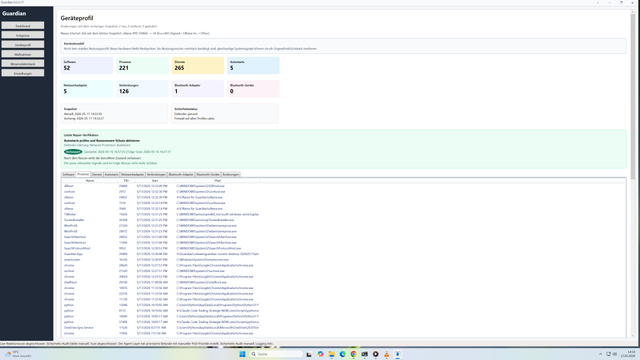Switch to the Netzwerkadapter tab
640x360 pixels.
133,174
